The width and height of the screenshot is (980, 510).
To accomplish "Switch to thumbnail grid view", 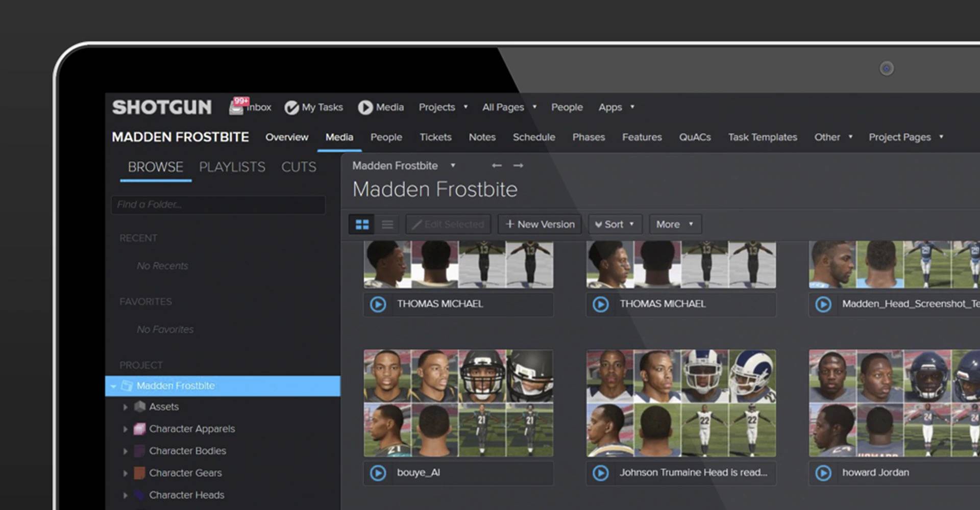I will pos(362,224).
